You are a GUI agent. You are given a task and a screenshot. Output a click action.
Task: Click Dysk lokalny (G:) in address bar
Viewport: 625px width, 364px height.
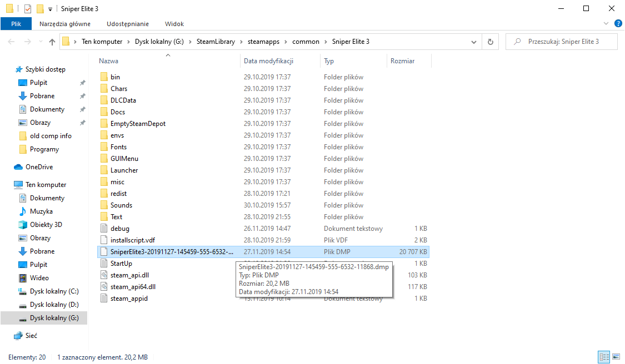pos(159,42)
